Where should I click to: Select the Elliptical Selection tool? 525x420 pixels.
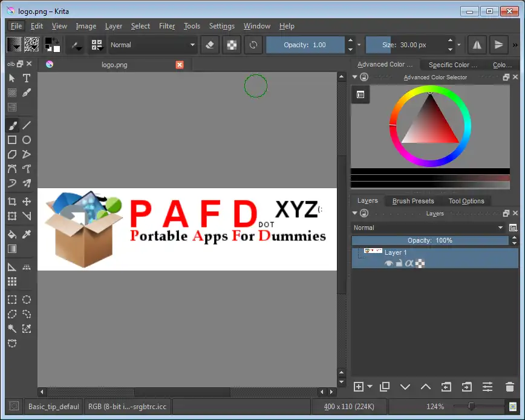pyautogui.click(x=27, y=300)
